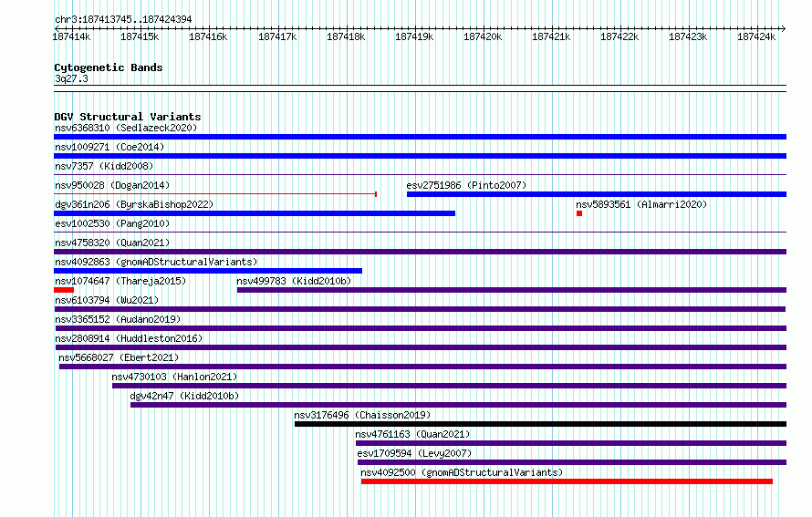812x517 pixels.
Task: Select the purple bar under nsv4761163 (Quan2021)
Action: click(x=571, y=443)
